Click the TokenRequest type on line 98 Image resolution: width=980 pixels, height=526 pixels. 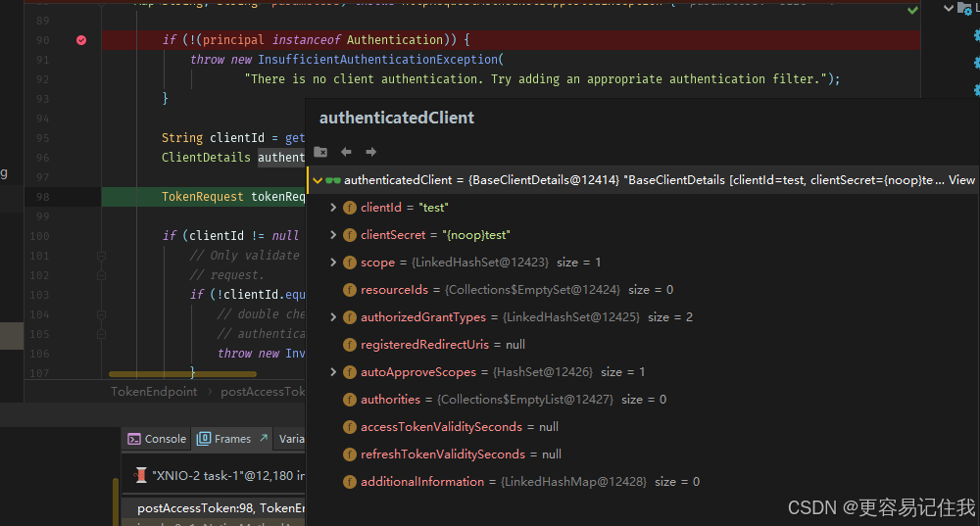click(x=202, y=197)
